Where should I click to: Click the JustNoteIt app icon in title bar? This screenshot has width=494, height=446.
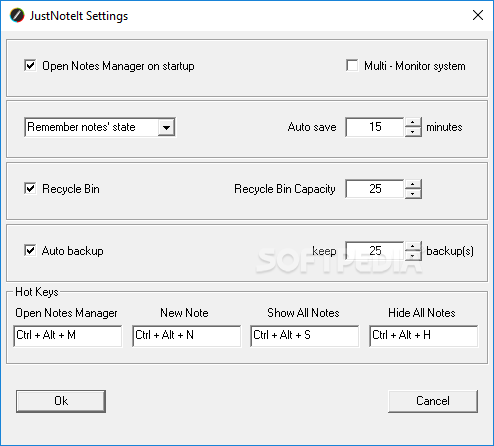(x=17, y=16)
